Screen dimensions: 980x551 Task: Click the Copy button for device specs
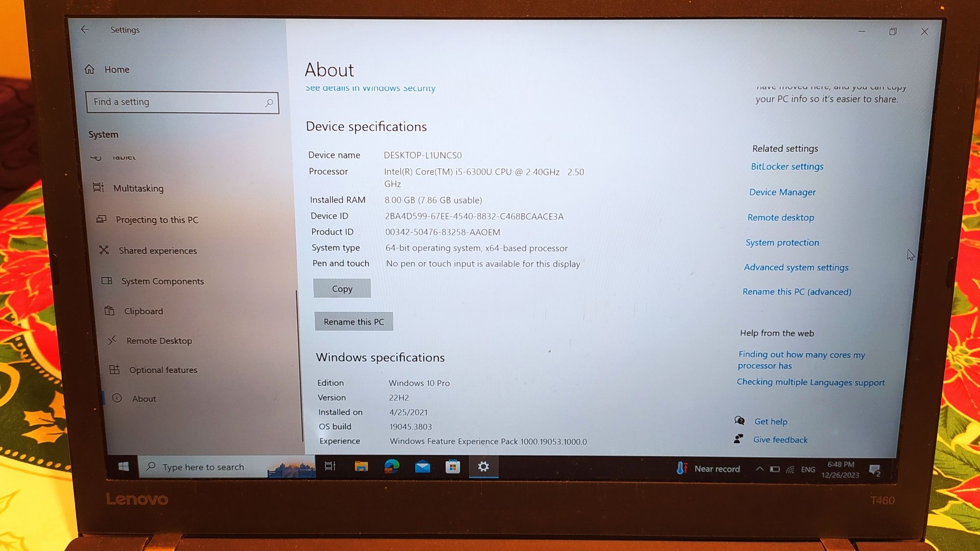(341, 288)
